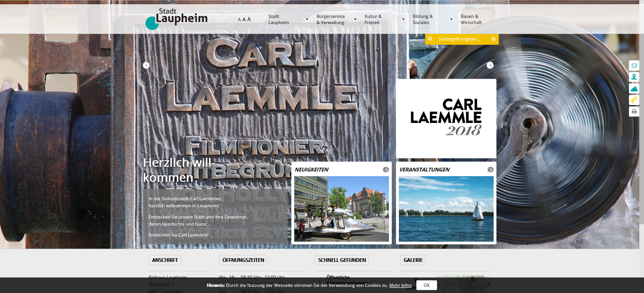
Task: Open the Stadt Laupheim menu
Action: click(279, 19)
